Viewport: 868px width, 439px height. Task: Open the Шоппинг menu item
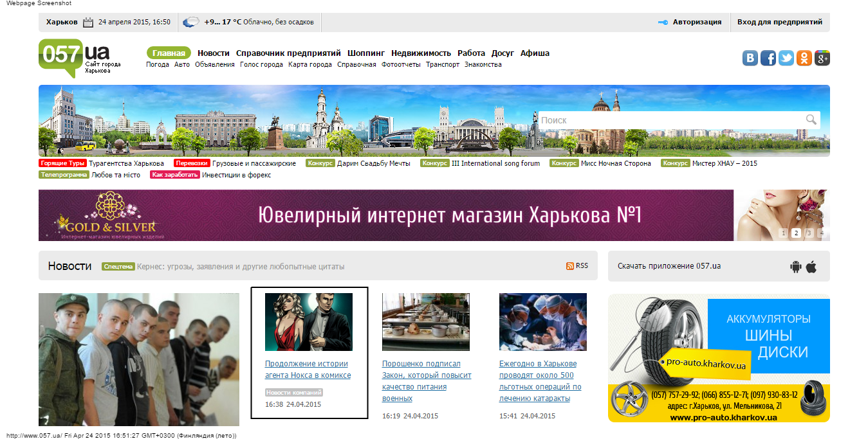pos(366,53)
